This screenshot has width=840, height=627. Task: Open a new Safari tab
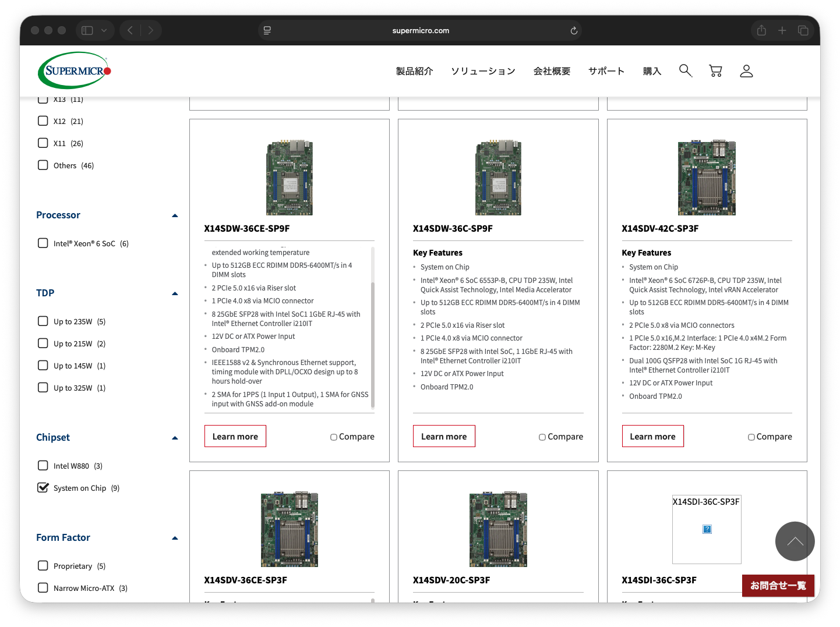(782, 31)
